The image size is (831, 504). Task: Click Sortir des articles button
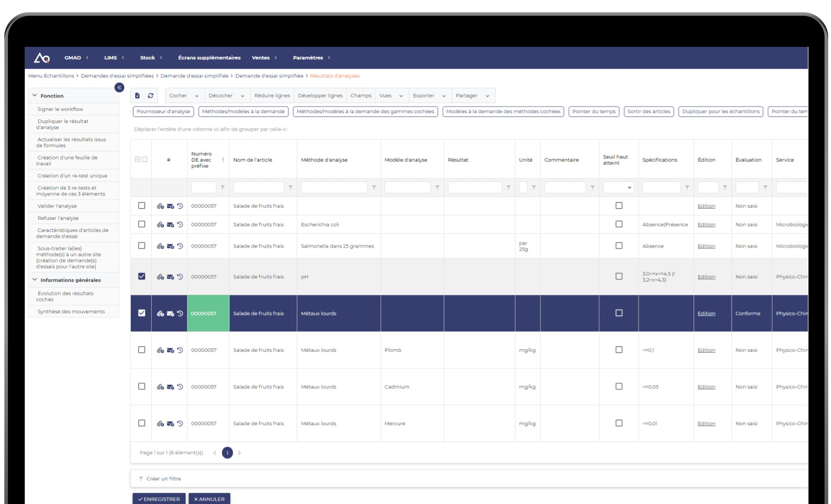[x=649, y=112]
